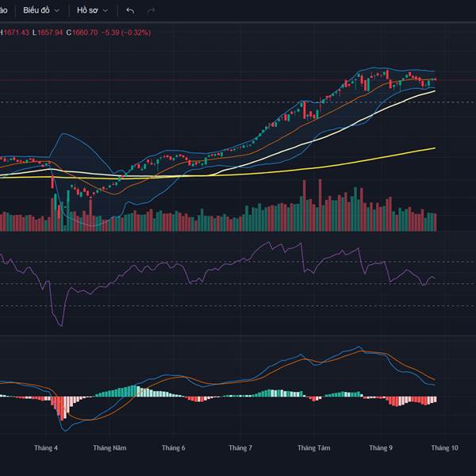Select Tháng 7 on the time axis

[240, 448]
